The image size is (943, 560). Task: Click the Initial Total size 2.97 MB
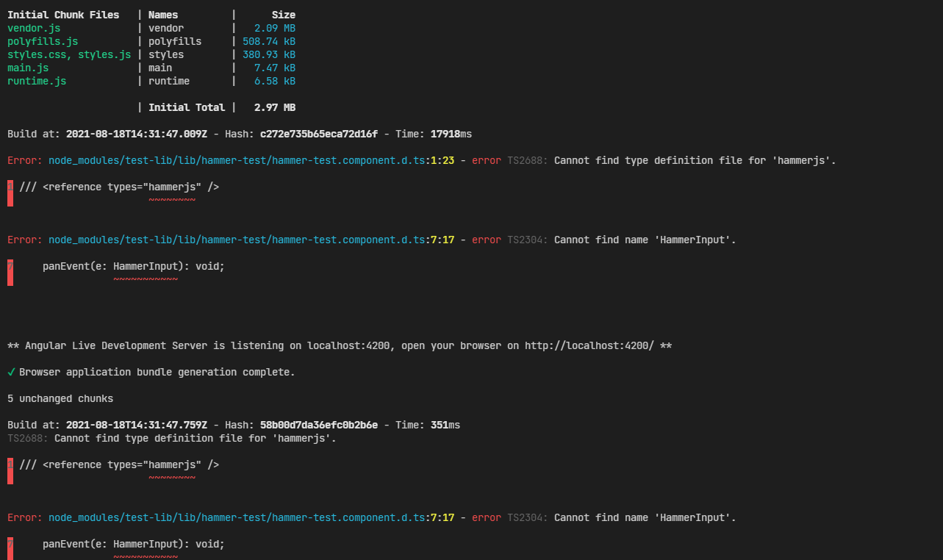[273, 107]
